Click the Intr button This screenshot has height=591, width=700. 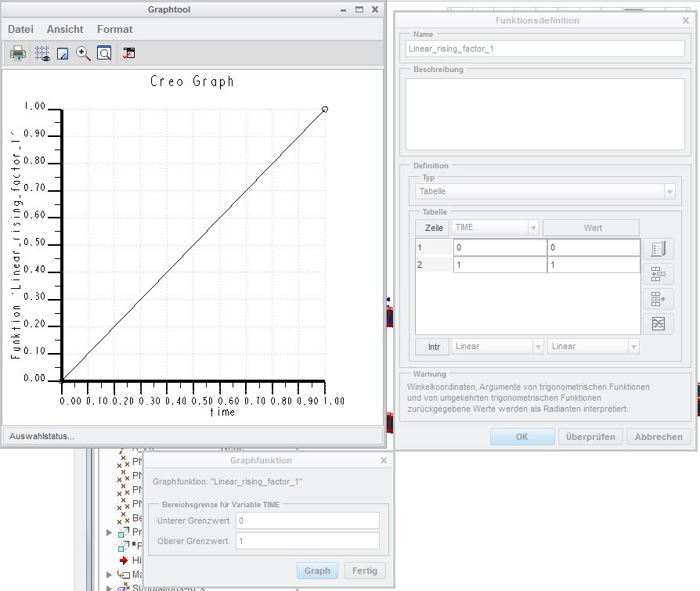point(434,347)
